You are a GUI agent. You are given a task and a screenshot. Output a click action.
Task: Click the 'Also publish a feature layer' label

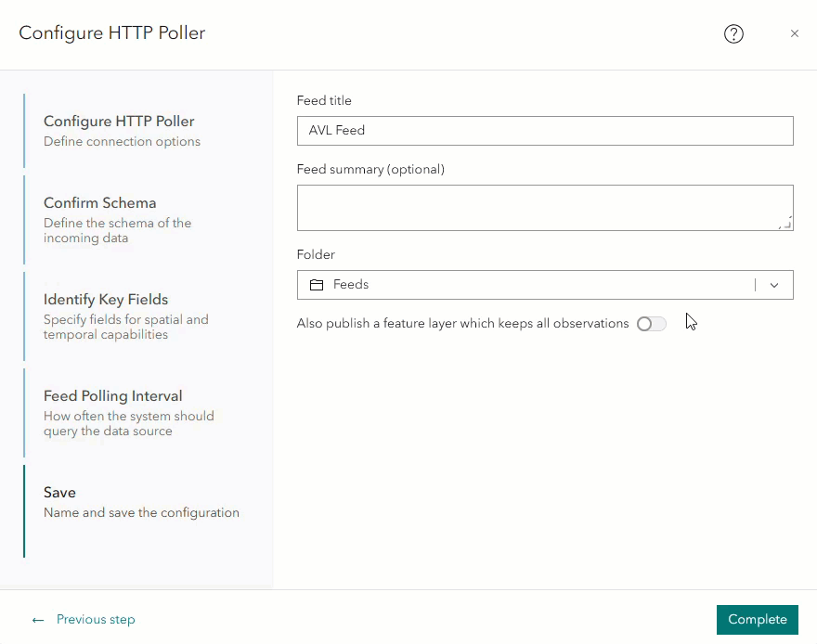[462, 324]
